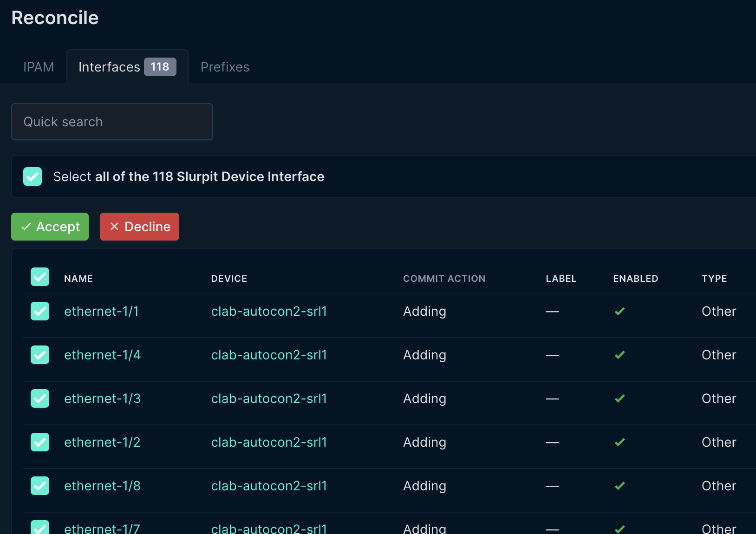Switch to the Prefixes tab

224,67
